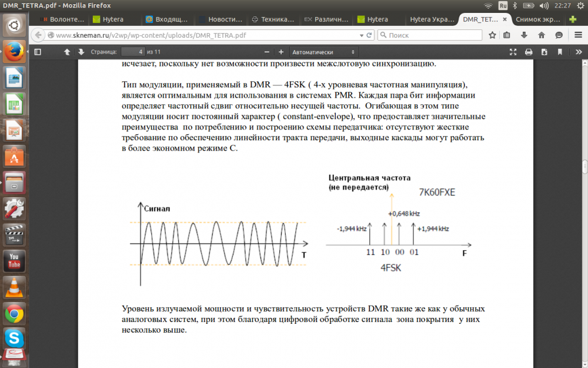Switch to 'Техника...' tab
Image resolution: width=588 pixels, height=368 pixels.
(x=273, y=19)
